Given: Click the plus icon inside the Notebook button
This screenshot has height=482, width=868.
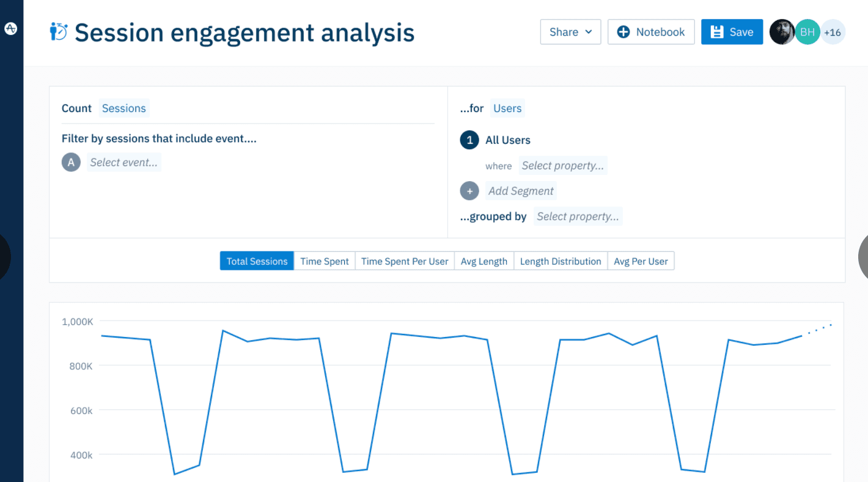Looking at the screenshot, I should pyautogui.click(x=623, y=32).
